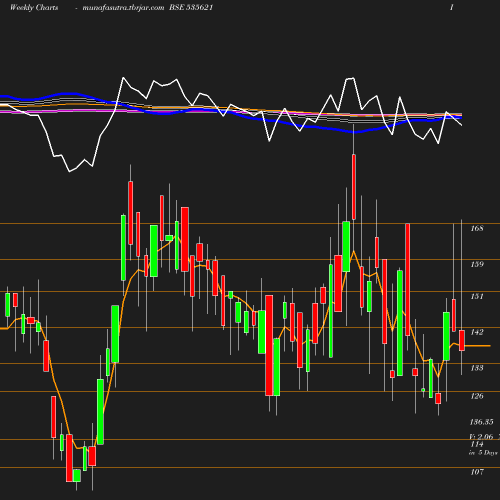Click the 126 price level label
500x500 pixels.
(x=477, y=396)
